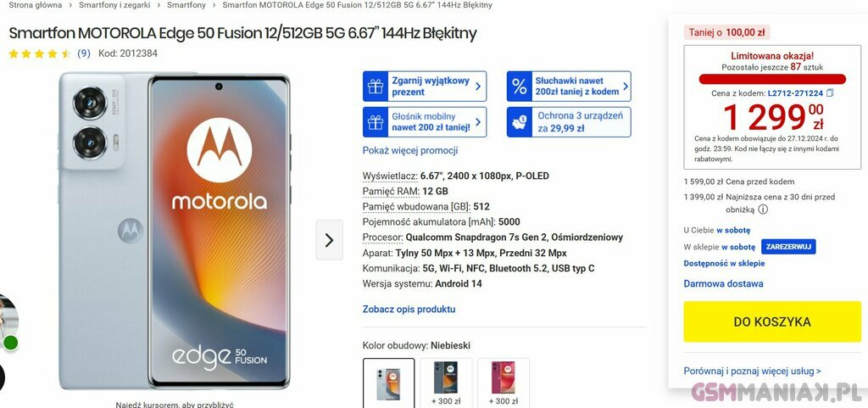Select the dark green color variant thumbnail
868x408 pixels.
[x=446, y=383]
